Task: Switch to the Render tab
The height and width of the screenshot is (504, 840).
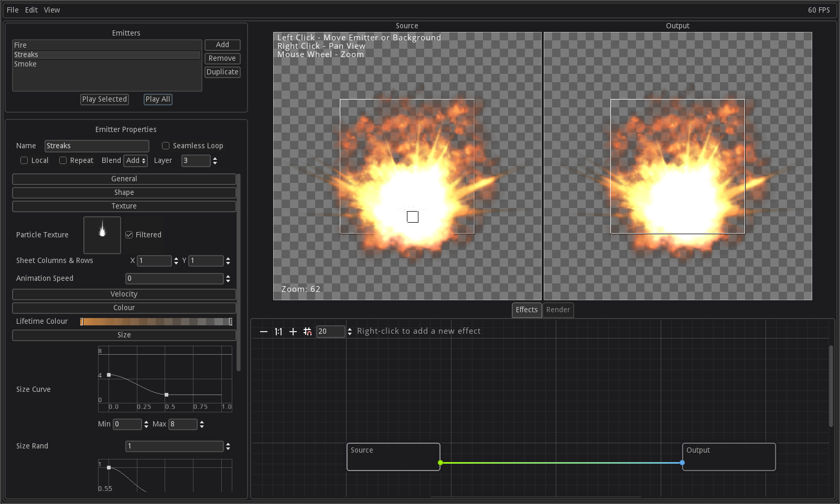Action: click(x=558, y=310)
